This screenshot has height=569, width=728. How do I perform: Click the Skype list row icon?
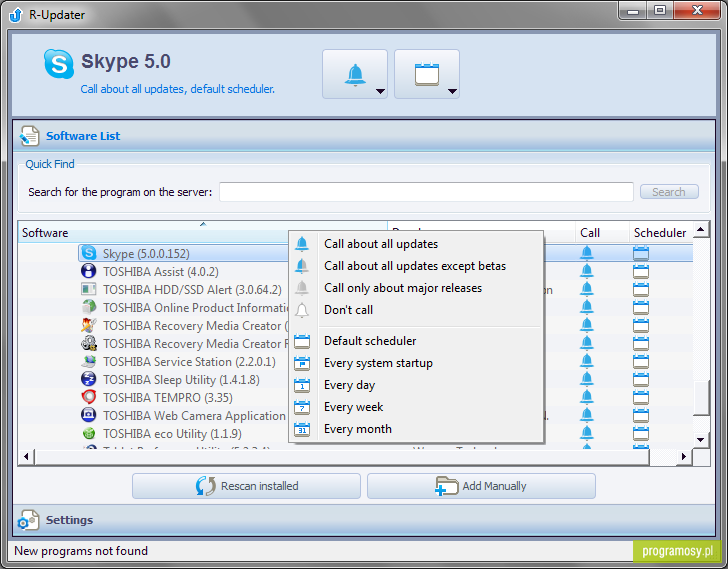[x=88, y=253]
